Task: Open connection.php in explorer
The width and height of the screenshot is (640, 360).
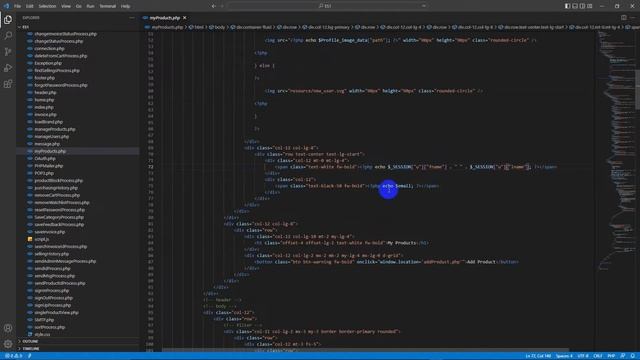Action: [x=49, y=49]
